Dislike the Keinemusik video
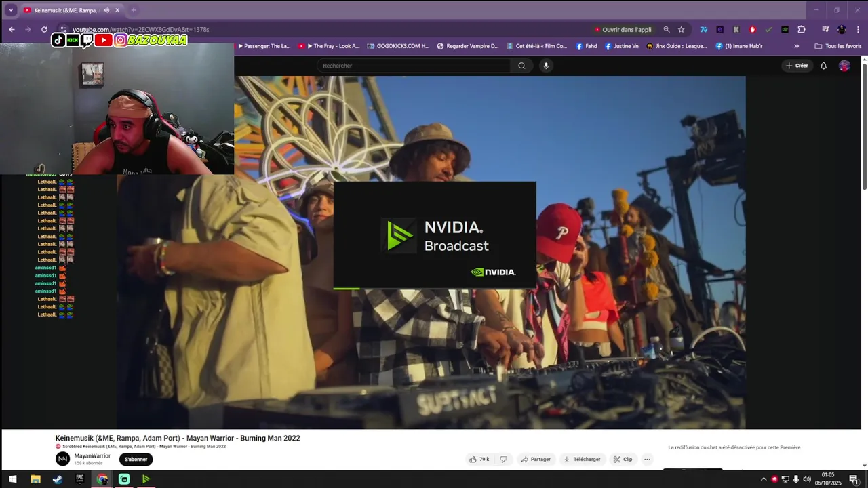 (503, 459)
